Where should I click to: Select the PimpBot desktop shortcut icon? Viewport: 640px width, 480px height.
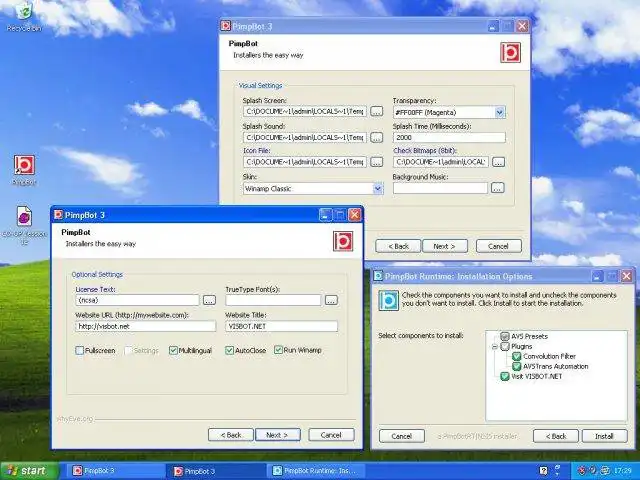24,165
